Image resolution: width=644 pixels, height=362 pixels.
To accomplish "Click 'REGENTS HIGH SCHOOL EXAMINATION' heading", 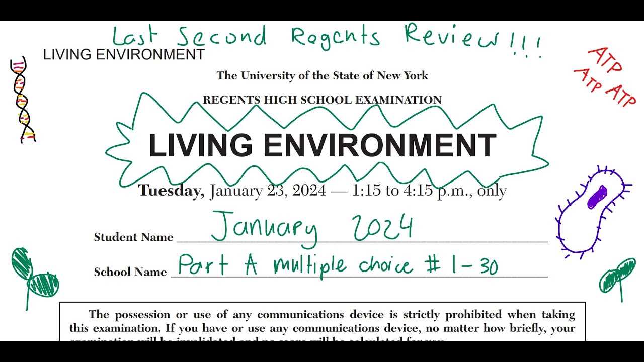I will 322,100.
